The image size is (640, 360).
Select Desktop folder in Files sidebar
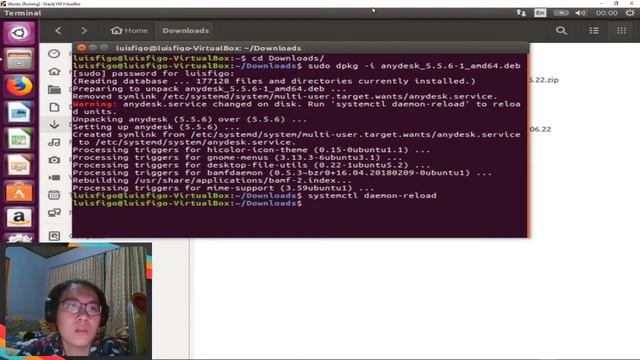coord(54,89)
